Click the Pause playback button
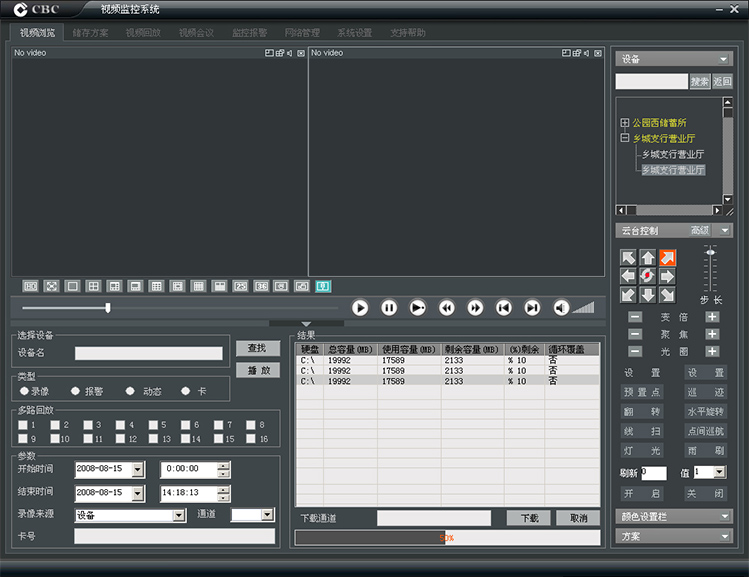Screen dimensions: 749x577 (x=389, y=308)
